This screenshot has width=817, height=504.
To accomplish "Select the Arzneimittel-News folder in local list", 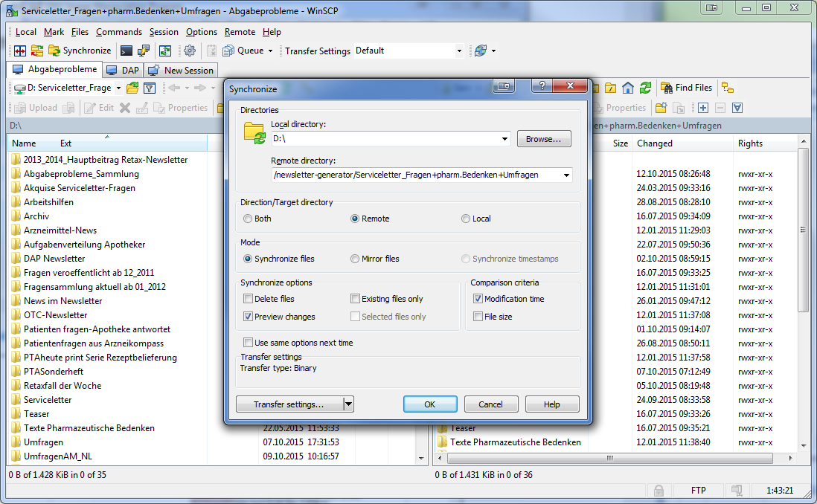I will click(60, 230).
